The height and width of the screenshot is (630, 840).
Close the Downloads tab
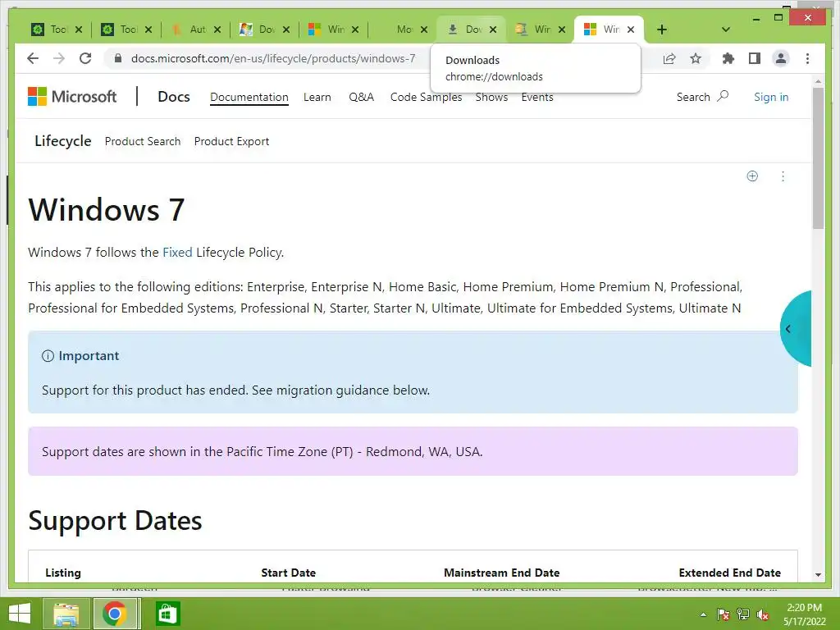click(493, 30)
